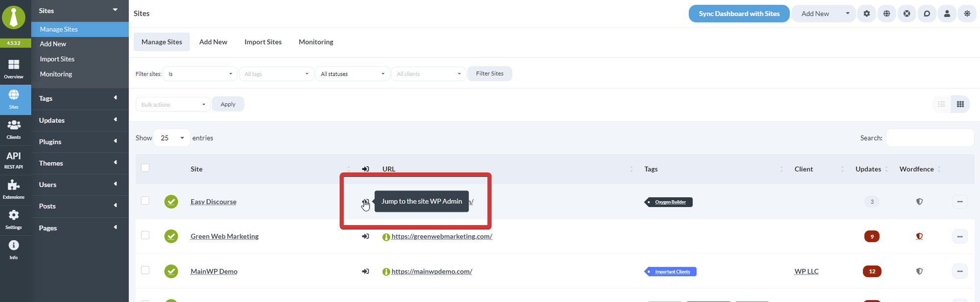Switch to the Add New tab
This screenshot has height=302, width=980.
(x=213, y=42)
